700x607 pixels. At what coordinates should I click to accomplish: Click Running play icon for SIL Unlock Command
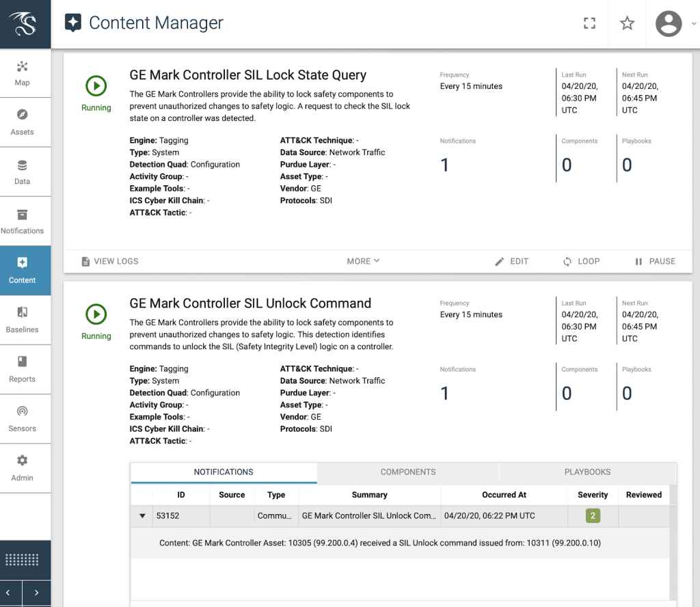click(96, 314)
